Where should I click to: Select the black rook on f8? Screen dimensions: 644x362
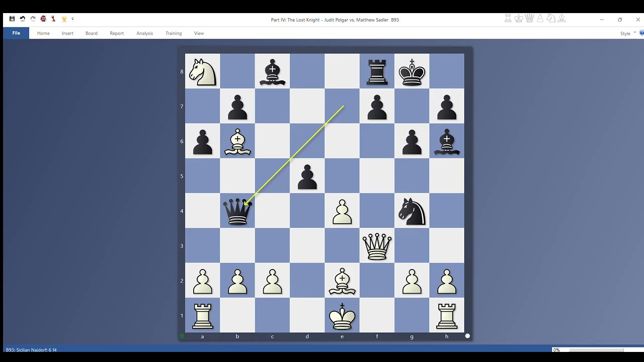(x=377, y=71)
